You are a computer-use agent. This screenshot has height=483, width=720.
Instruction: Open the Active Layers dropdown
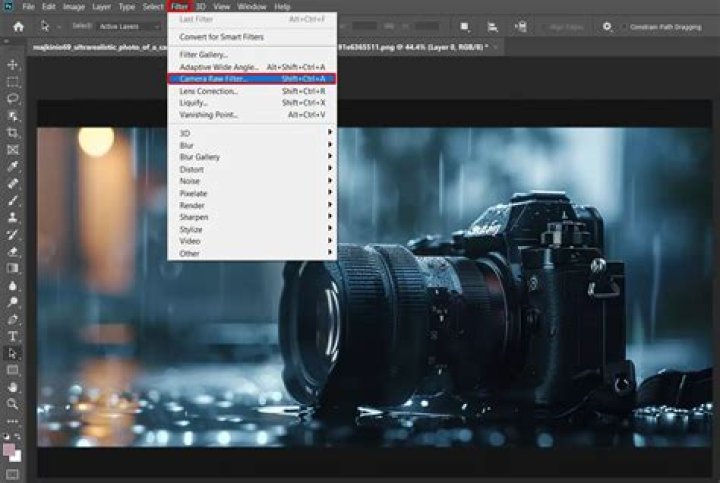[129, 27]
